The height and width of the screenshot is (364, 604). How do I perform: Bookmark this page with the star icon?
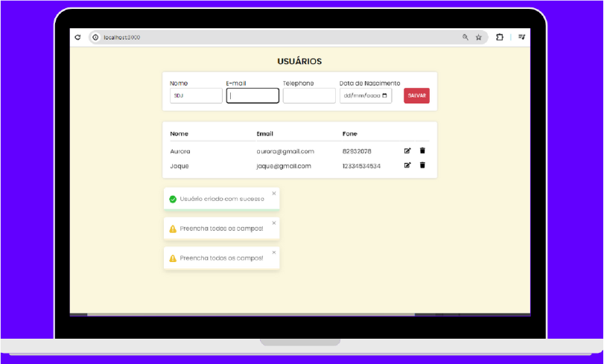click(x=479, y=37)
